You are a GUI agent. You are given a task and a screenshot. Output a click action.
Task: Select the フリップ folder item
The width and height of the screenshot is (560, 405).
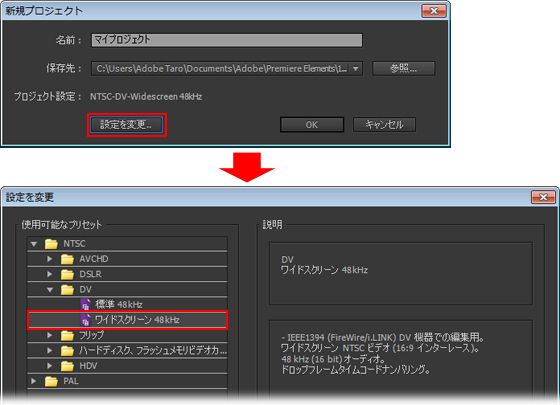[x=127, y=335]
